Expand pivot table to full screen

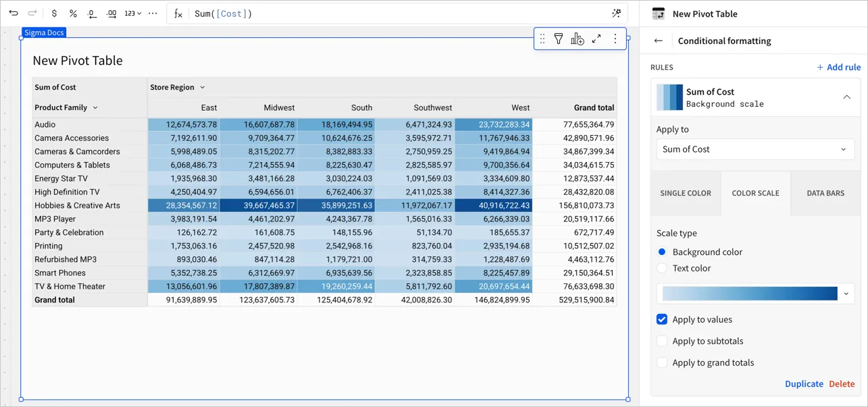click(596, 39)
